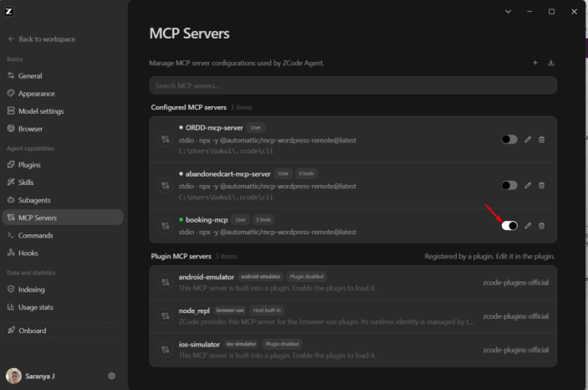Click the abandonedcart-mcp-server name
The height and width of the screenshot is (390, 588).
point(228,174)
